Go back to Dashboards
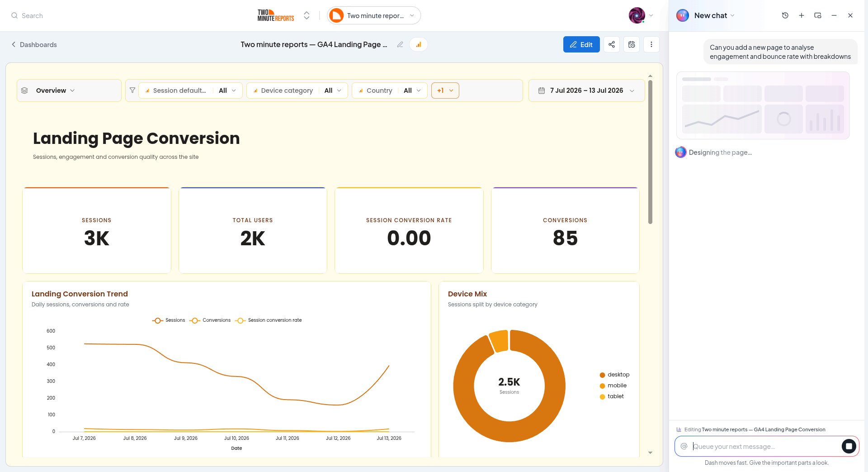868x472 pixels. click(x=34, y=44)
